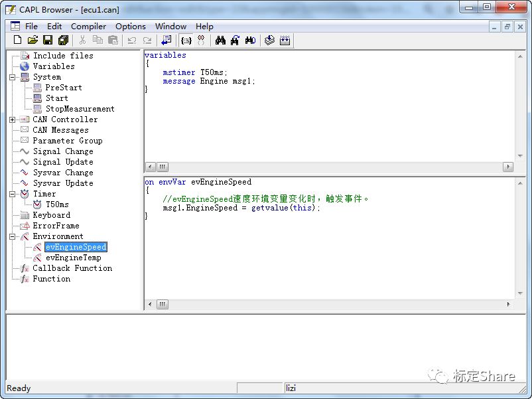Undo the last edit
The height and width of the screenshot is (399, 532).
pos(131,40)
